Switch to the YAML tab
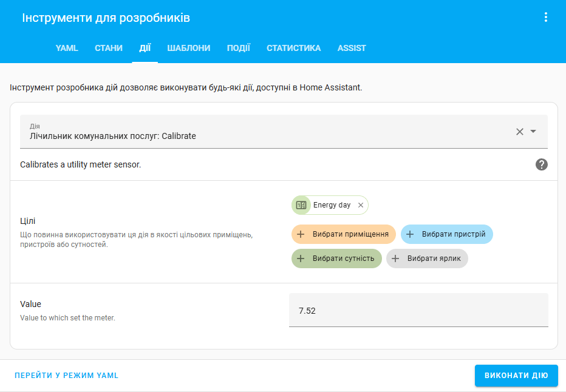The height and width of the screenshot is (392, 566). [x=67, y=48]
